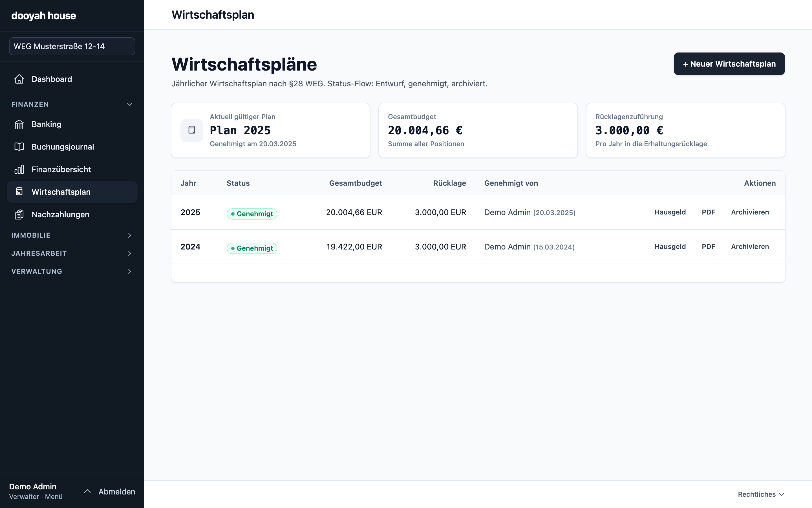Click the Rücklage column header
812x508 pixels.
click(x=450, y=183)
